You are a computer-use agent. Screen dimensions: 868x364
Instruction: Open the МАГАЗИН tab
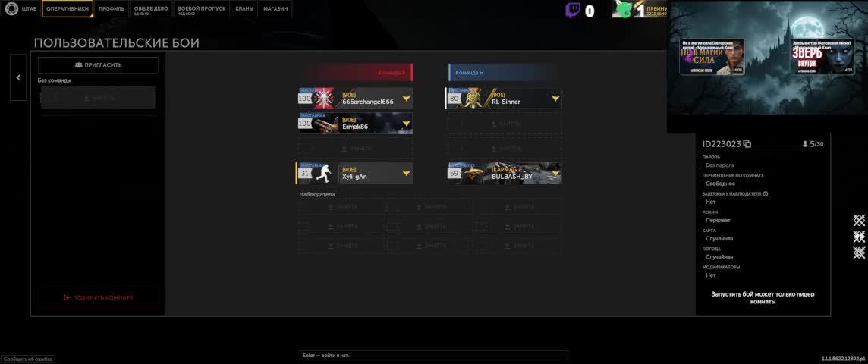click(275, 9)
